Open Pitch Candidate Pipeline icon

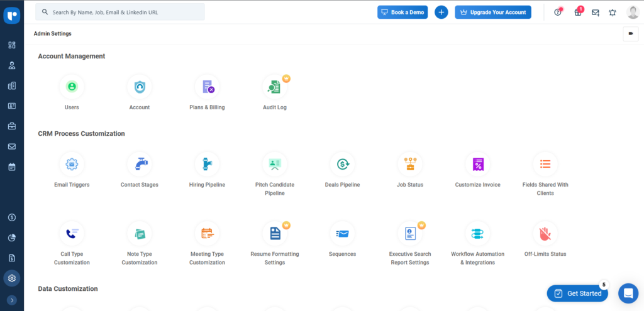pyautogui.click(x=275, y=164)
